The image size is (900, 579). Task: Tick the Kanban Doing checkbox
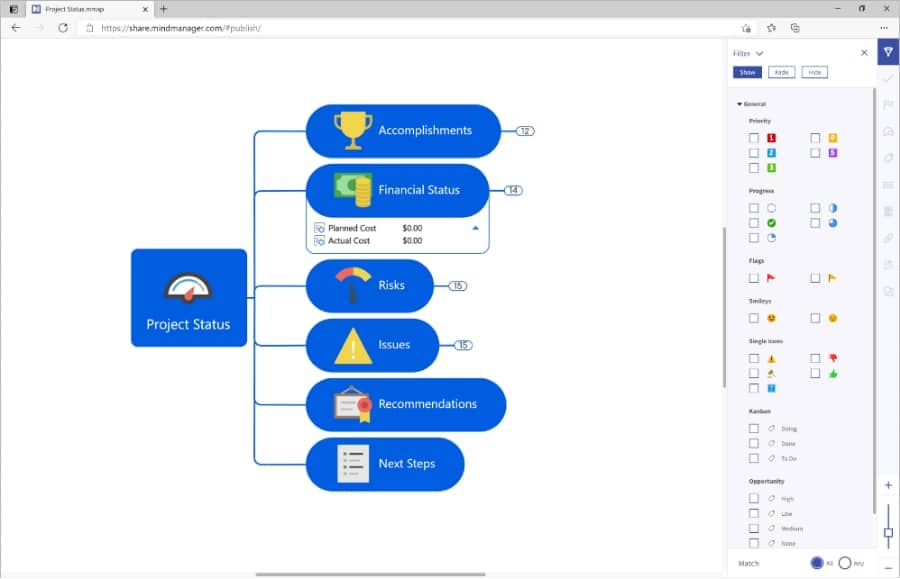pos(754,428)
